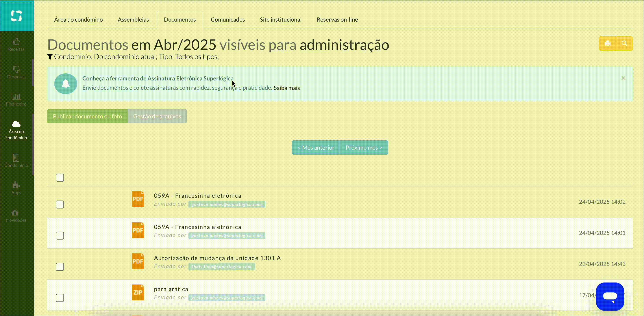The image size is (644, 316).
Task: Click the Saiba mais link
Action: 287,88
